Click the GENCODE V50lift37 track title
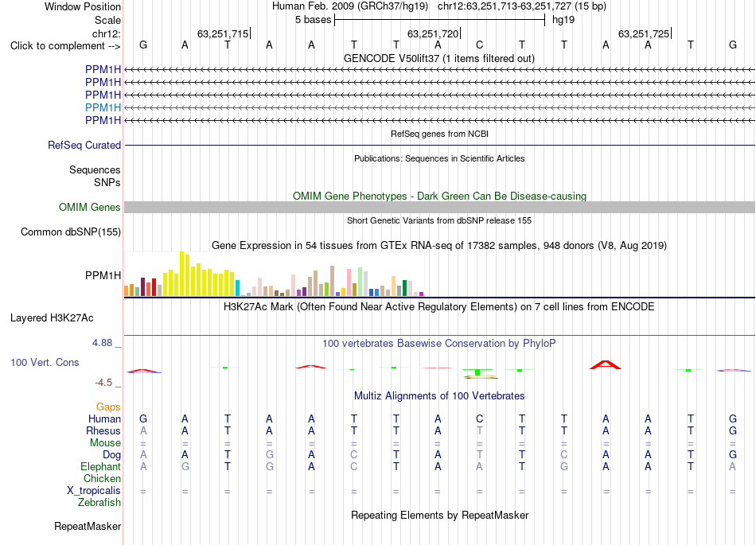Viewport: 756px width, 545px height. [439, 58]
